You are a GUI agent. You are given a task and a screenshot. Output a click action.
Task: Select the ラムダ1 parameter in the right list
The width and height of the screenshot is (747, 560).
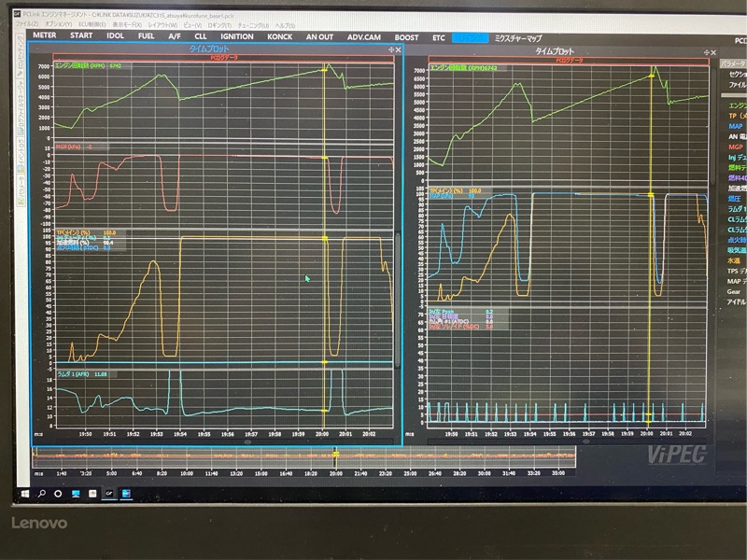click(737, 209)
